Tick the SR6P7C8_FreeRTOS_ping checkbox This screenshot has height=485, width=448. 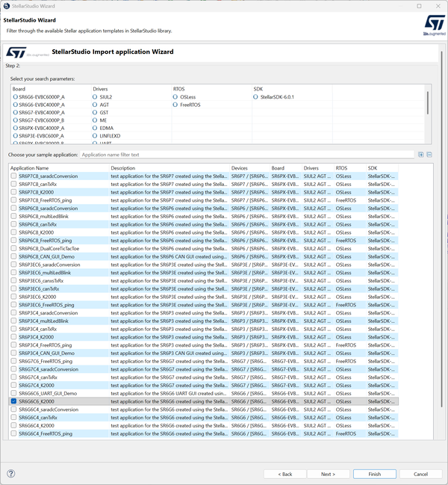[x=13, y=200]
